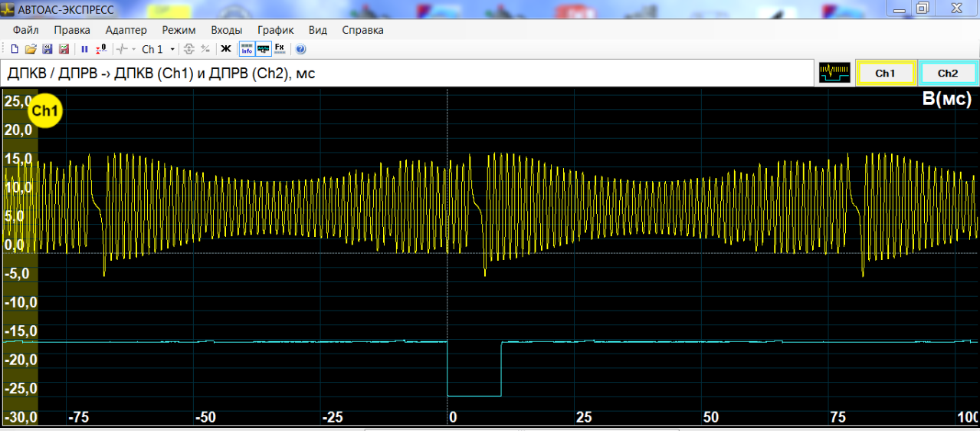Expand the signal type dropdown arrow
Viewport: 980px width, 431px height.
click(134, 49)
